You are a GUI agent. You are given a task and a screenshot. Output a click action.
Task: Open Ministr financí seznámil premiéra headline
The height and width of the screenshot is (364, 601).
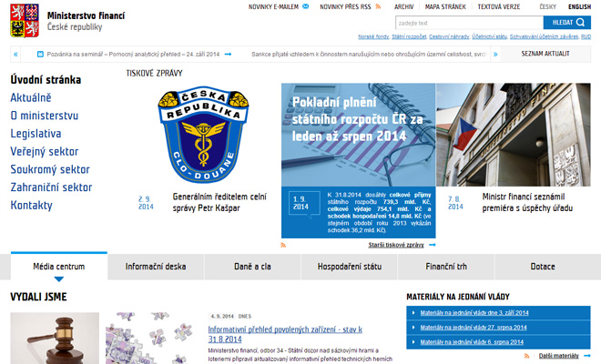point(527,202)
